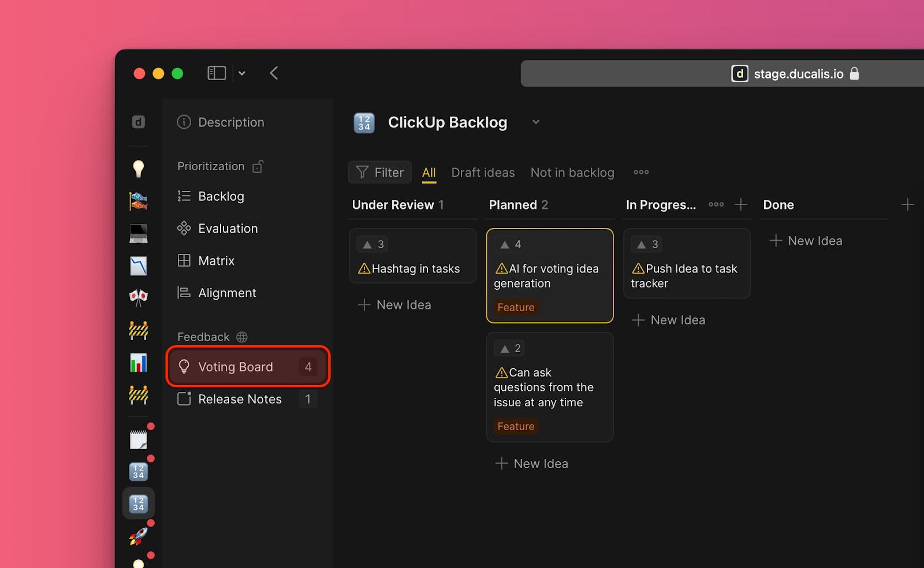Open the more views ellipsis menu
Image resolution: width=924 pixels, height=568 pixels.
tap(641, 173)
